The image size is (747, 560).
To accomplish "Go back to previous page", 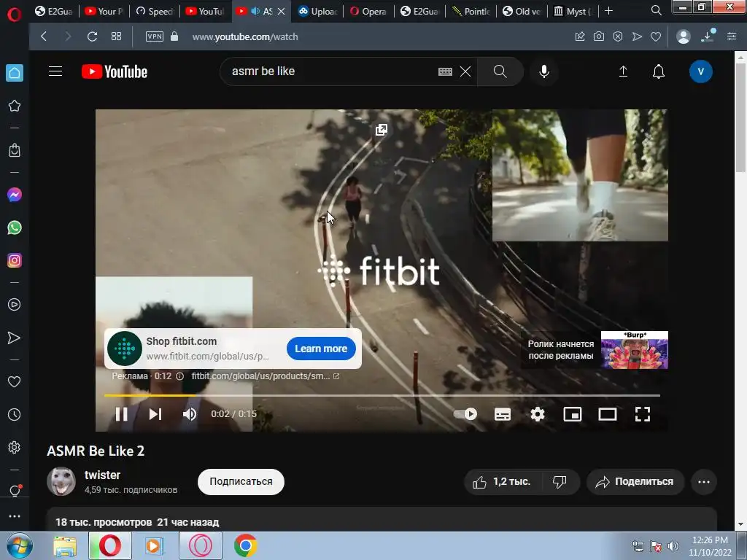I will (x=44, y=36).
